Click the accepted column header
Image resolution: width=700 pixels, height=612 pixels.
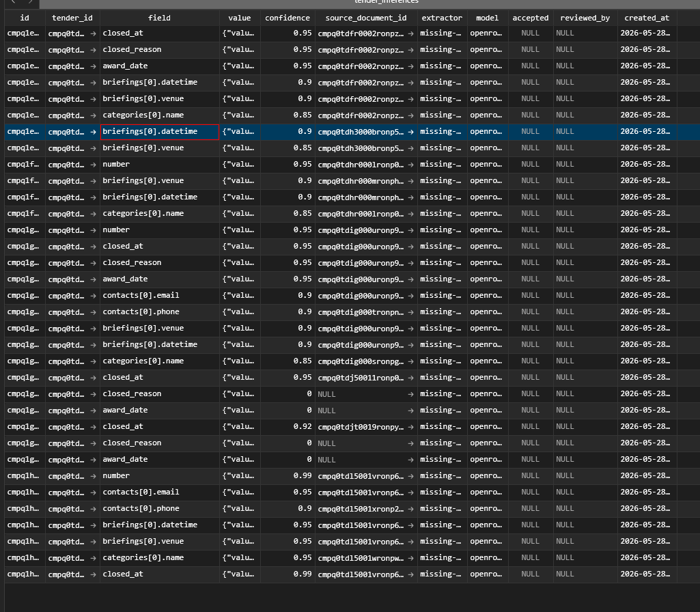pyautogui.click(x=531, y=18)
